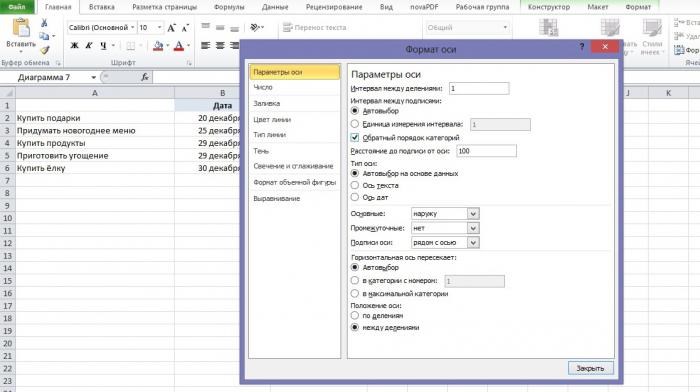Click the align middle icon
Image resolution: width=700 pixels, height=392 pixels.
pyautogui.click(x=220, y=27)
